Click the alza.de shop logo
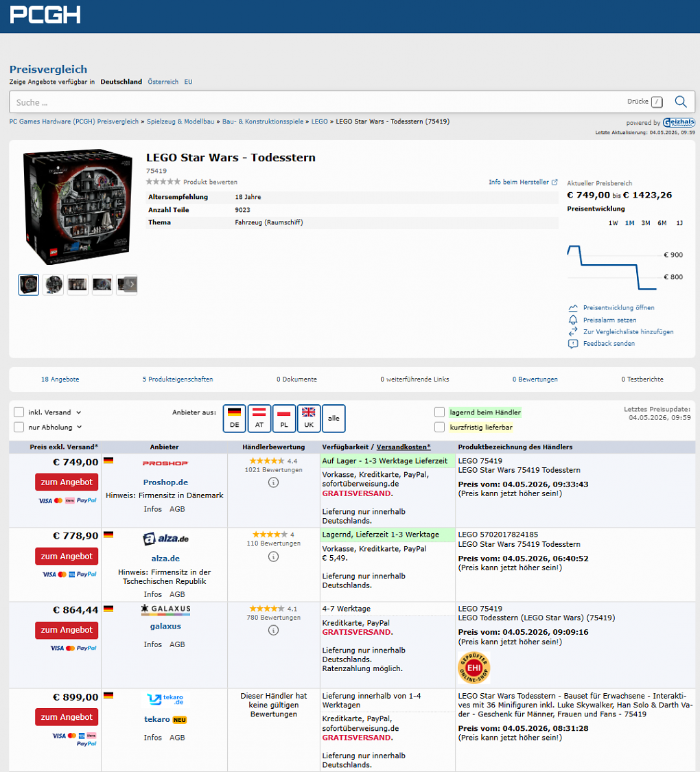 165,539
